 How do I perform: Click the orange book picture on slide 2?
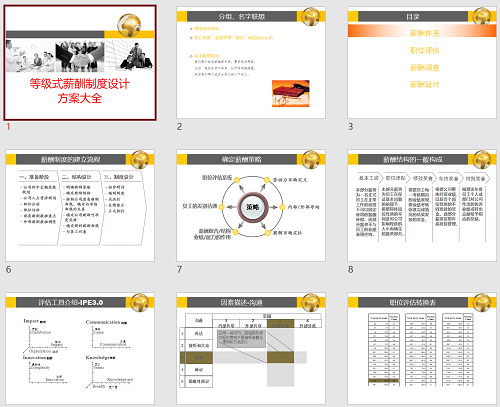291,93
